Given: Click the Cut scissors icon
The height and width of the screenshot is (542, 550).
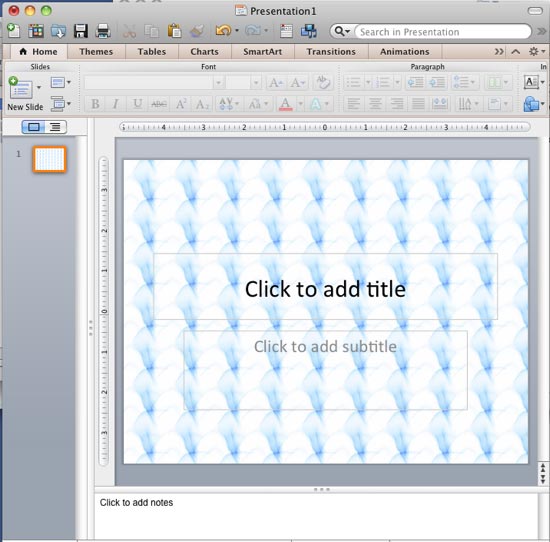Looking at the screenshot, I should 129,32.
